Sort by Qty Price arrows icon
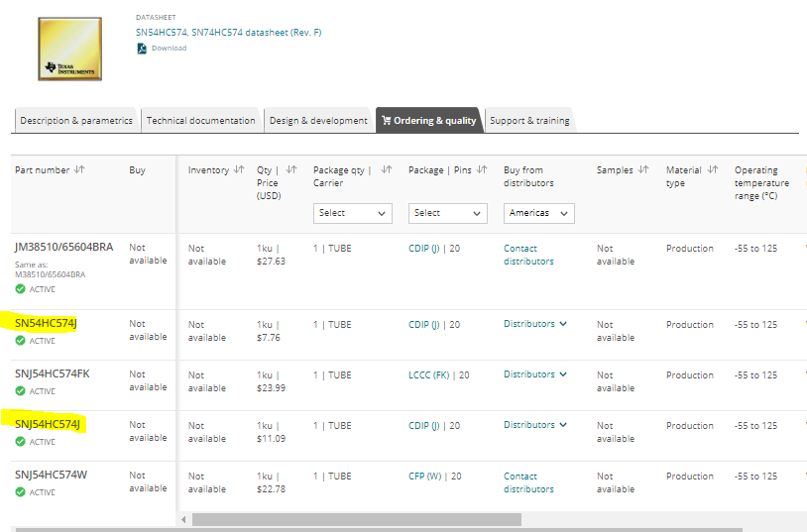This screenshot has height=532, width=807. click(x=291, y=169)
